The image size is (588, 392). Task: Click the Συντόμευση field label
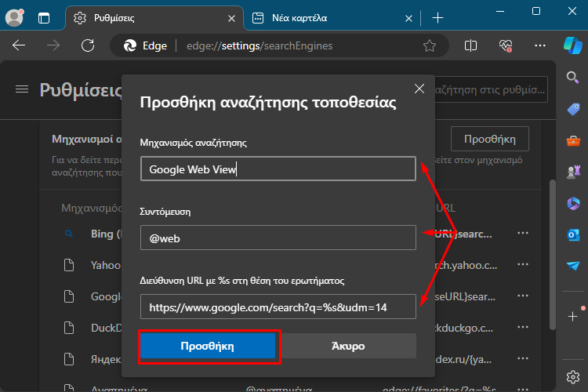[x=165, y=212]
